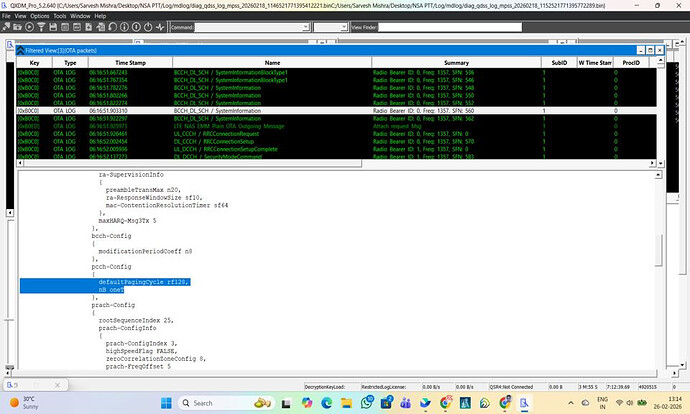Click the pulse waveform toolbar icon

[x=160, y=27]
